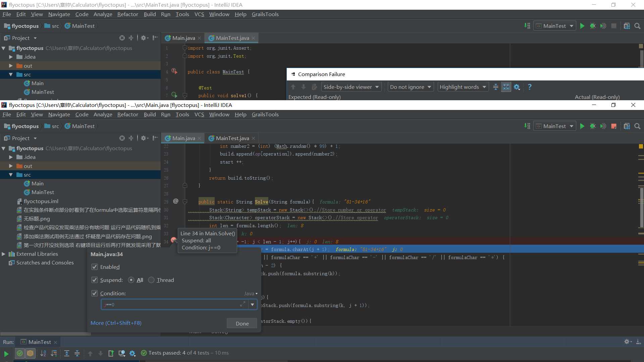This screenshot has height=362, width=644.
Task: Toggle the Suspend checkbox
Action: point(95,280)
